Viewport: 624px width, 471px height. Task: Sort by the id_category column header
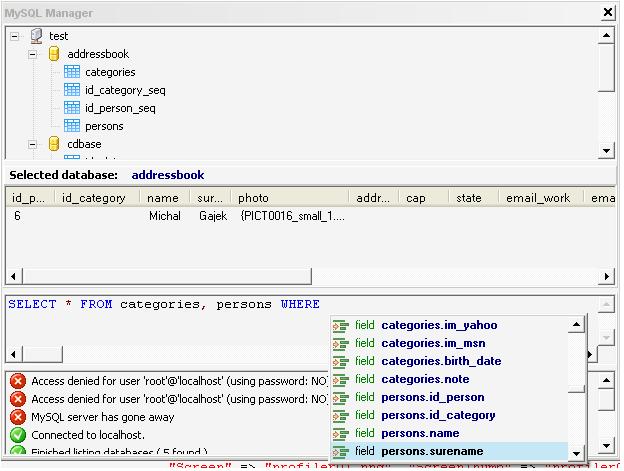click(x=98, y=198)
